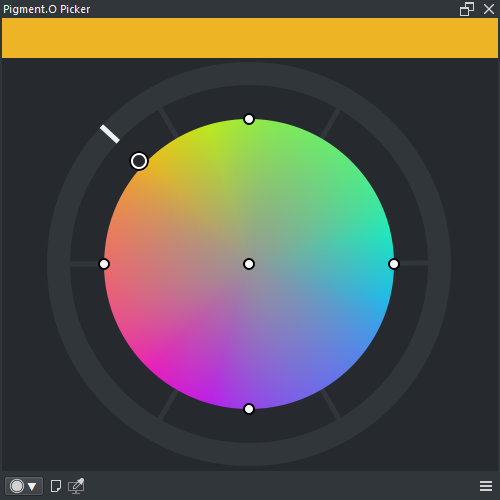Click the orange current color bar
This screenshot has width=500, height=500.
click(250, 38)
